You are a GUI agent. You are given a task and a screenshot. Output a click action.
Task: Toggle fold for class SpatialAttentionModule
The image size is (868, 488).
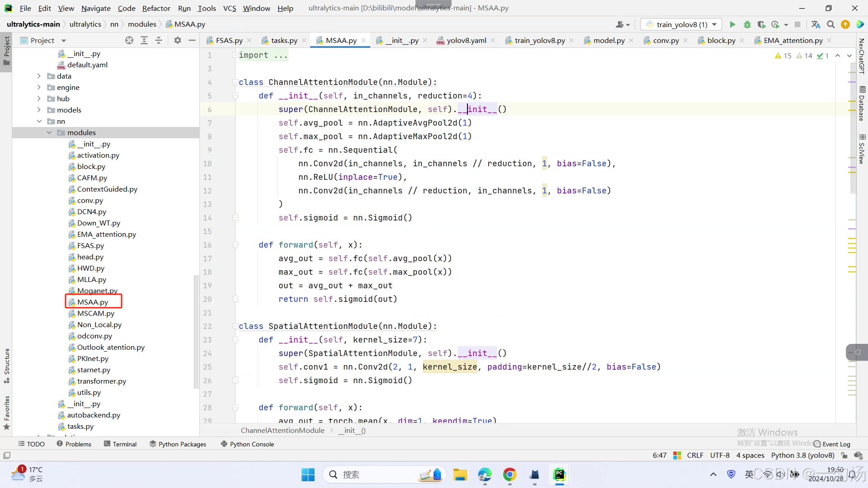[x=235, y=326]
